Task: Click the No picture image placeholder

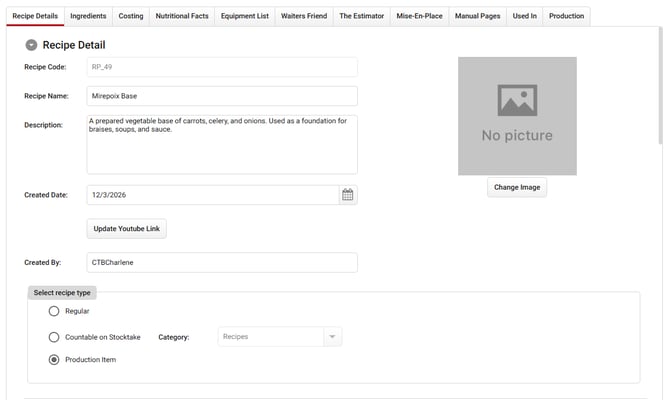Action: [x=517, y=116]
